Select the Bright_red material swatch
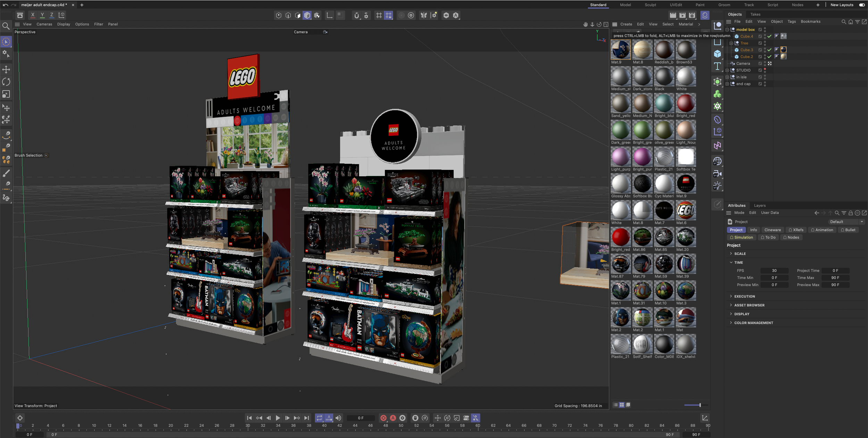The image size is (868, 438). click(x=685, y=103)
